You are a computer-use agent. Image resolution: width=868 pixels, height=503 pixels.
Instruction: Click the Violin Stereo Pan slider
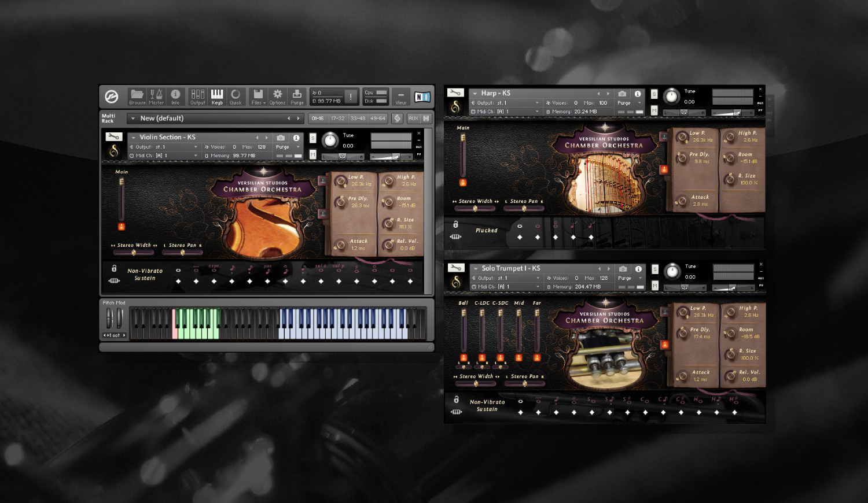(182, 253)
